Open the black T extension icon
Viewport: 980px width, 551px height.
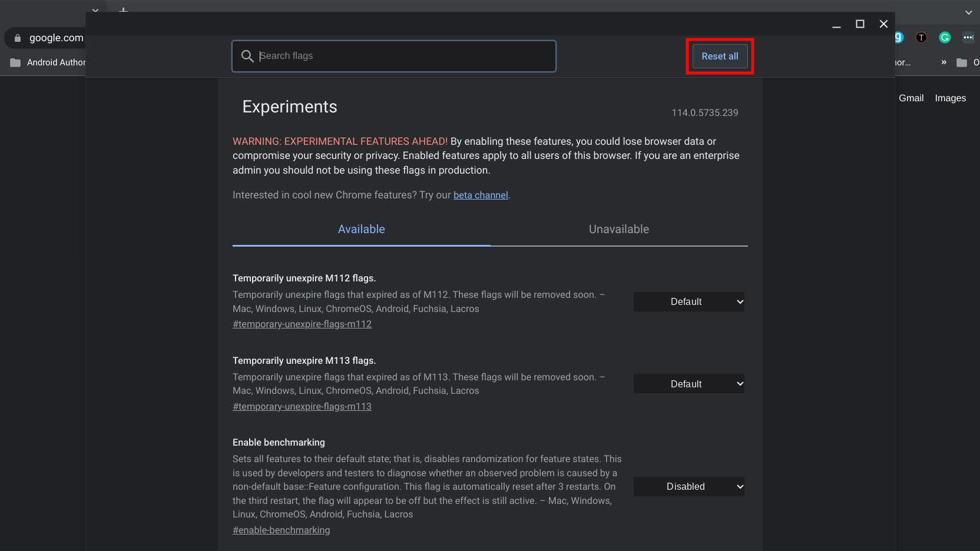(921, 38)
